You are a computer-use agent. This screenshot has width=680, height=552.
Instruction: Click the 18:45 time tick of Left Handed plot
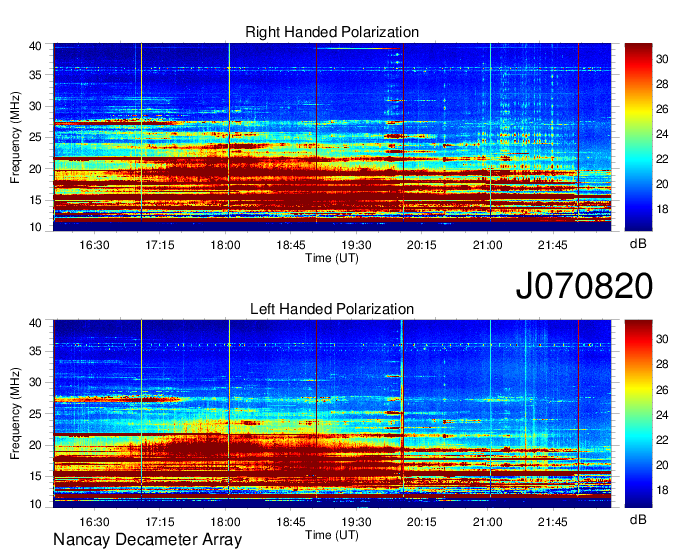click(291, 522)
